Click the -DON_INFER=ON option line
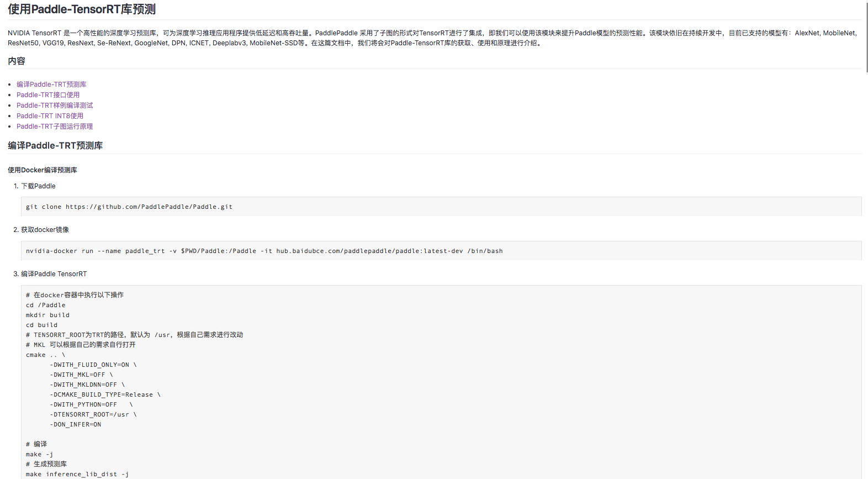 [x=76, y=425]
